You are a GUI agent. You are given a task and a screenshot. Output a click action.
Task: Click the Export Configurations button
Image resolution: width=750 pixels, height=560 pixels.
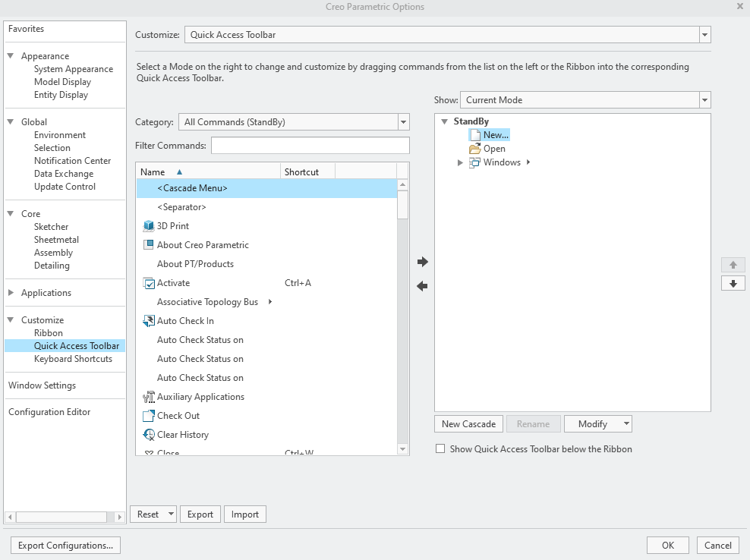coord(65,545)
